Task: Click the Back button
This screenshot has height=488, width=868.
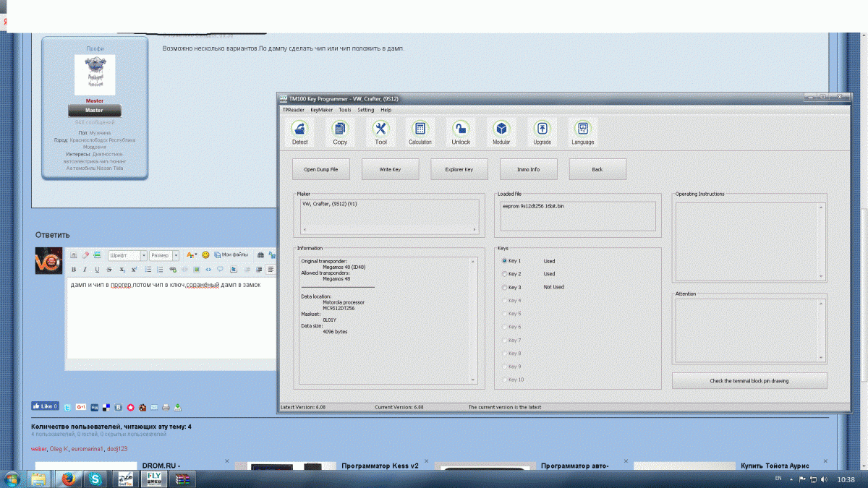Action: pos(597,169)
